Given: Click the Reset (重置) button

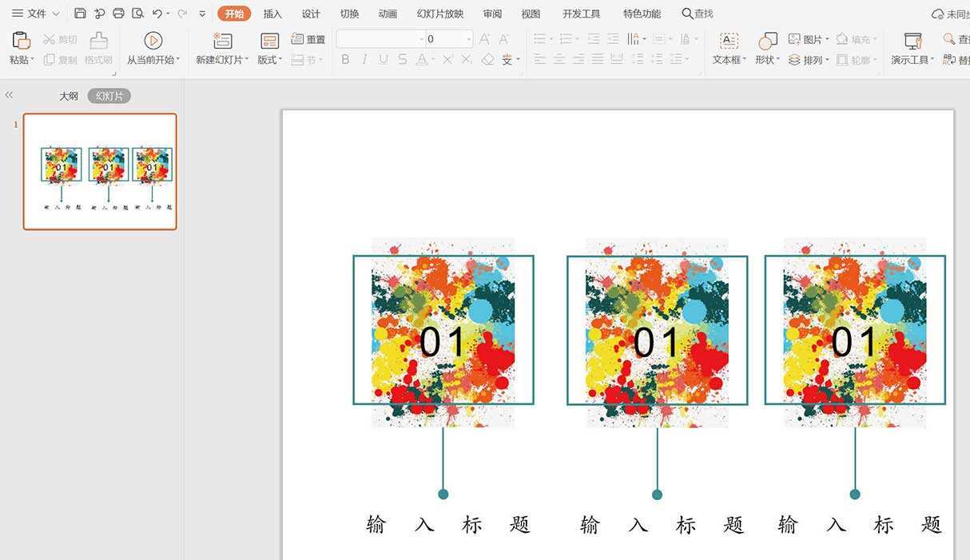Looking at the screenshot, I should [308, 39].
